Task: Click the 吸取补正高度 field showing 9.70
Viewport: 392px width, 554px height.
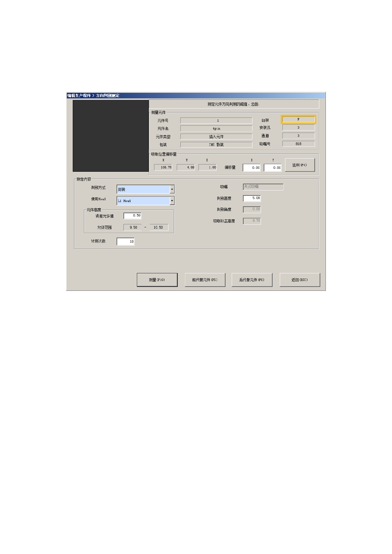Action: coord(252,221)
